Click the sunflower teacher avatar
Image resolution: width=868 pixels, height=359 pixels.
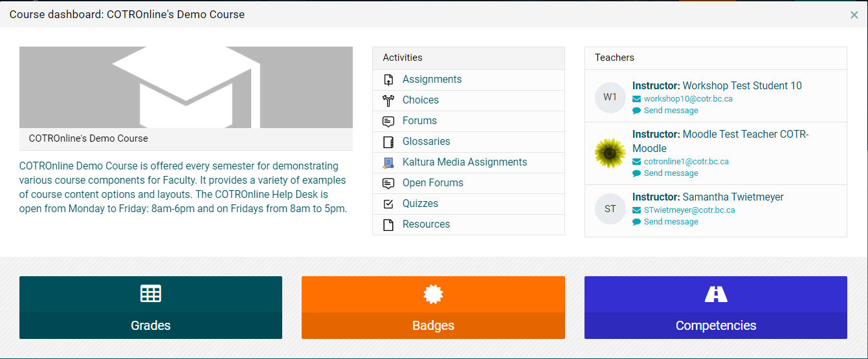(x=610, y=153)
